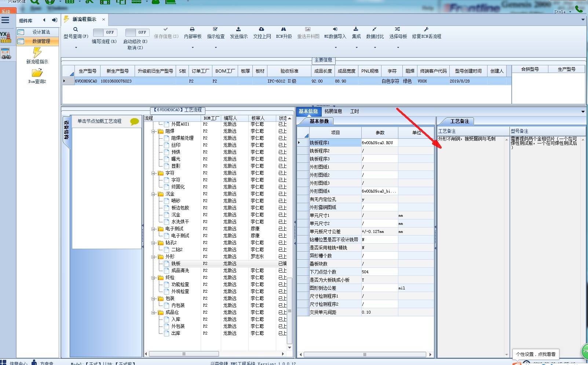Screen dimensions: 588x365
Task: Click the 新流程指示 lightning icon
Action: (x=37, y=52)
